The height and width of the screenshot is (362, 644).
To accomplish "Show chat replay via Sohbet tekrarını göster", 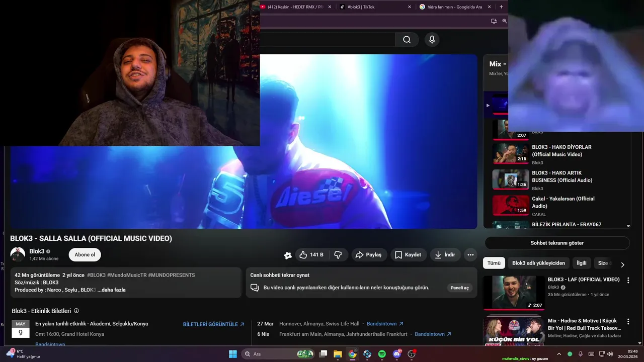I will pyautogui.click(x=557, y=243).
